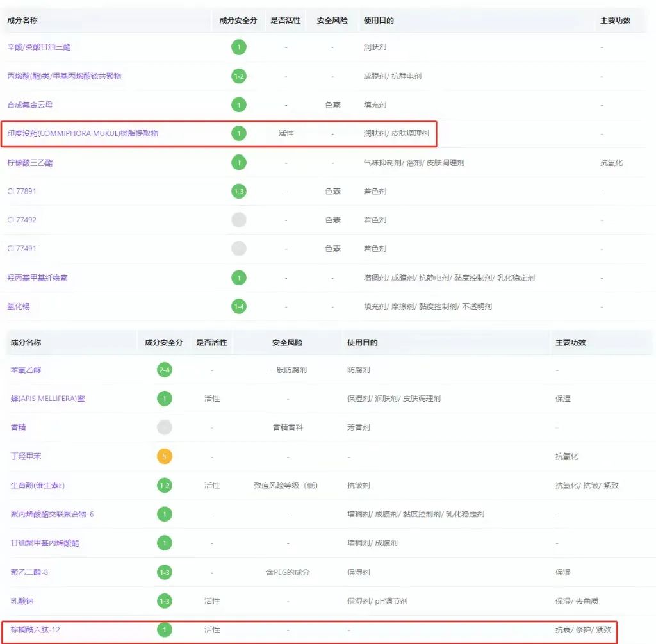
Task: Go to the 聚丙烯酸酯交联聚合物-6 ingredient page
Action: pyautogui.click(x=53, y=514)
